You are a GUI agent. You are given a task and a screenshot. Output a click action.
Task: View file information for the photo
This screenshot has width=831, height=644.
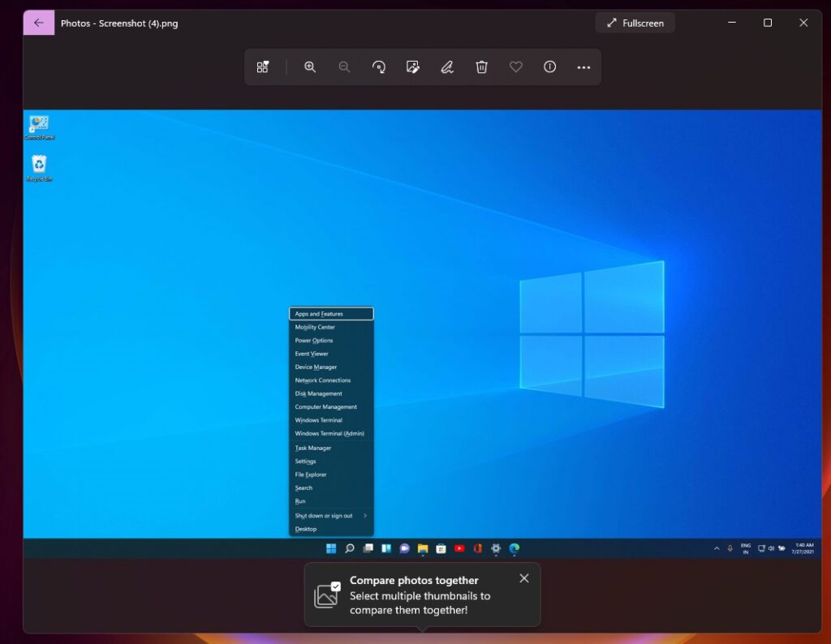click(x=549, y=67)
